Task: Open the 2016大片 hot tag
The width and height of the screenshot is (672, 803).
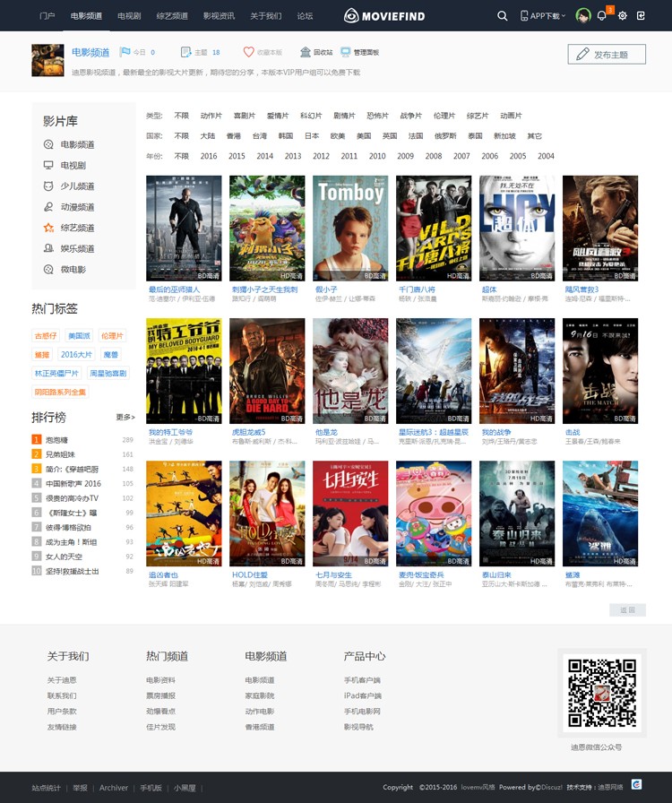Action: coord(76,354)
